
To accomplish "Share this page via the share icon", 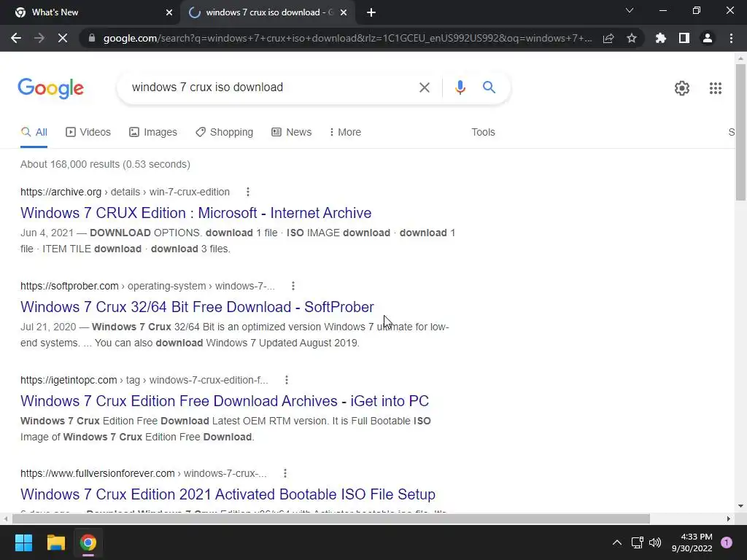I will (608, 38).
